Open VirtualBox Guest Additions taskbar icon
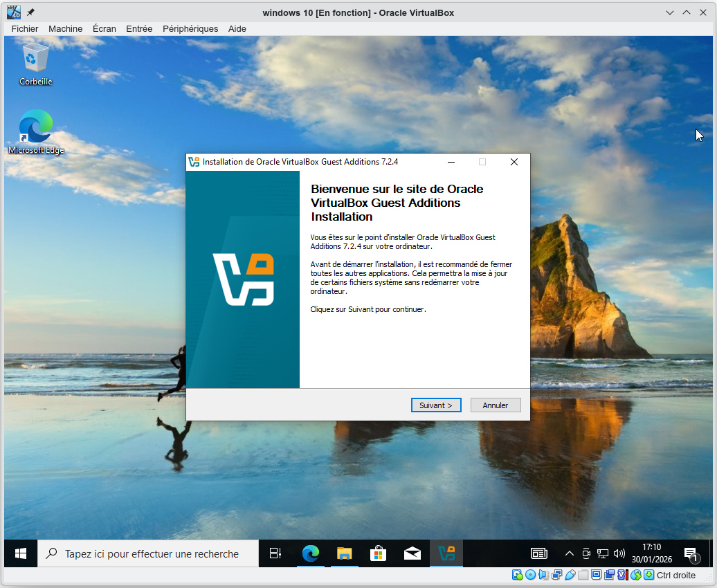Image resolution: width=717 pixels, height=588 pixels. 446,553
